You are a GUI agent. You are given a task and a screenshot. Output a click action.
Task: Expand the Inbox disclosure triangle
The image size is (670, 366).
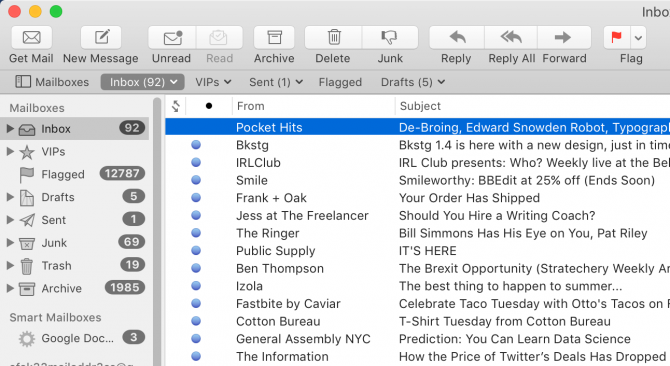(10, 129)
